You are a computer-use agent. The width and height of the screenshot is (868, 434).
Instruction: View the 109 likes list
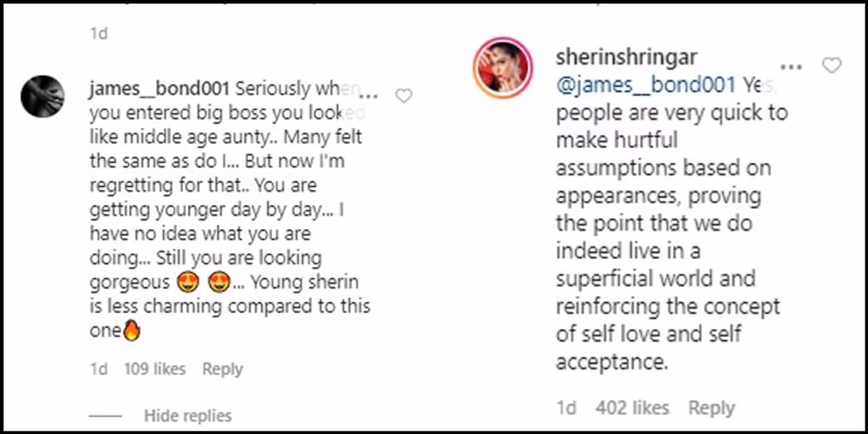[x=155, y=369]
